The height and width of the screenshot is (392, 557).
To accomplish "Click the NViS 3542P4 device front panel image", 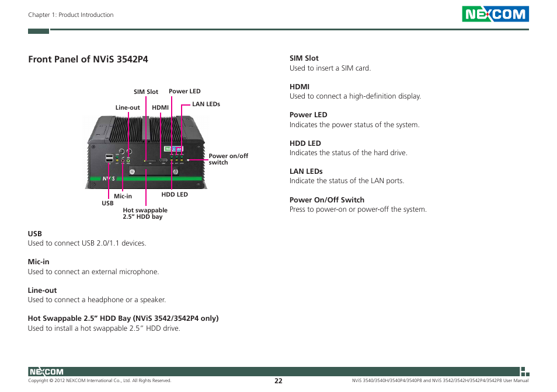I will click(x=146, y=153).
